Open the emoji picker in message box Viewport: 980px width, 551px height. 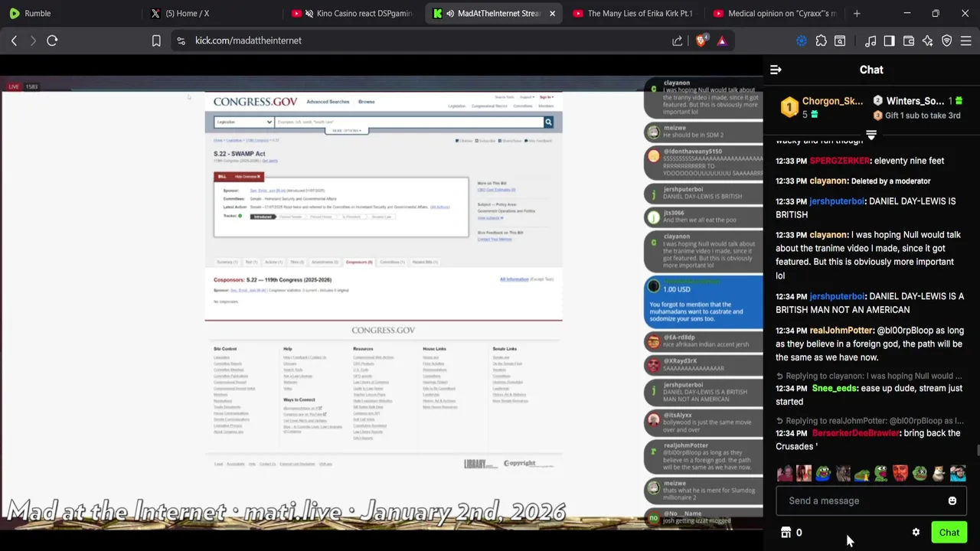[952, 501]
